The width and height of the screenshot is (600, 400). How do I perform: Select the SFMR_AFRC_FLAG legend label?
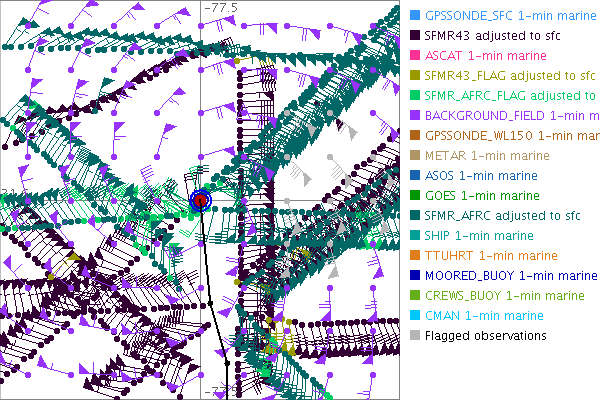tap(510, 96)
